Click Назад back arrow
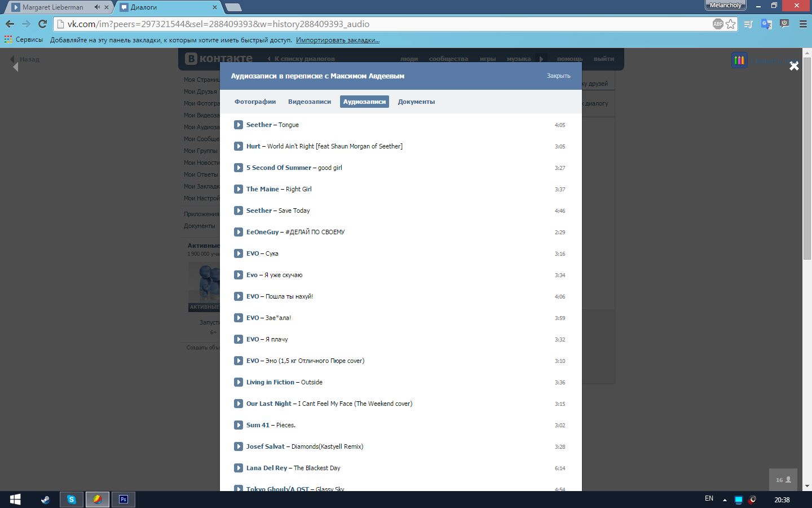The height and width of the screenshot is (508, 812). point(25,59)
